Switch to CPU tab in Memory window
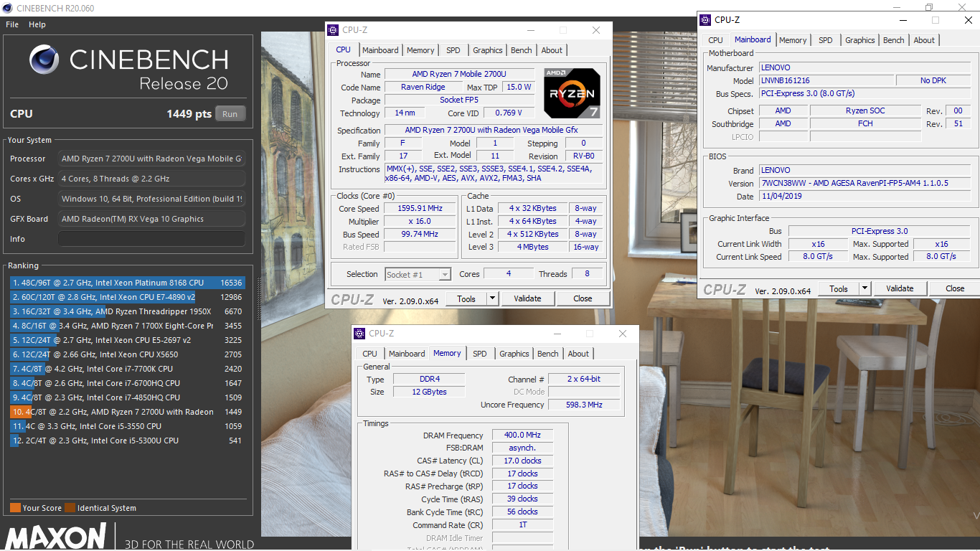Screen dimensions: 980x551 370,354
